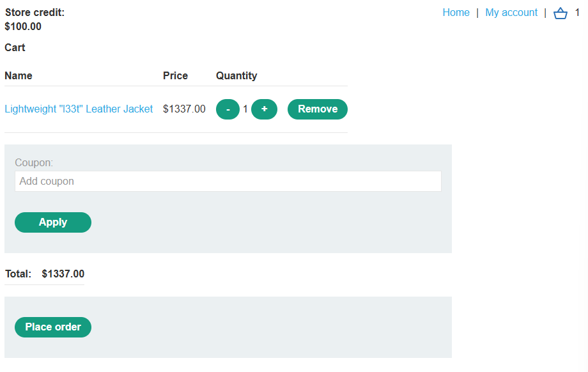Viewport: 588px width, 372px height.
Task: Click the Coupon label
Action: click(x=34, y=162)
